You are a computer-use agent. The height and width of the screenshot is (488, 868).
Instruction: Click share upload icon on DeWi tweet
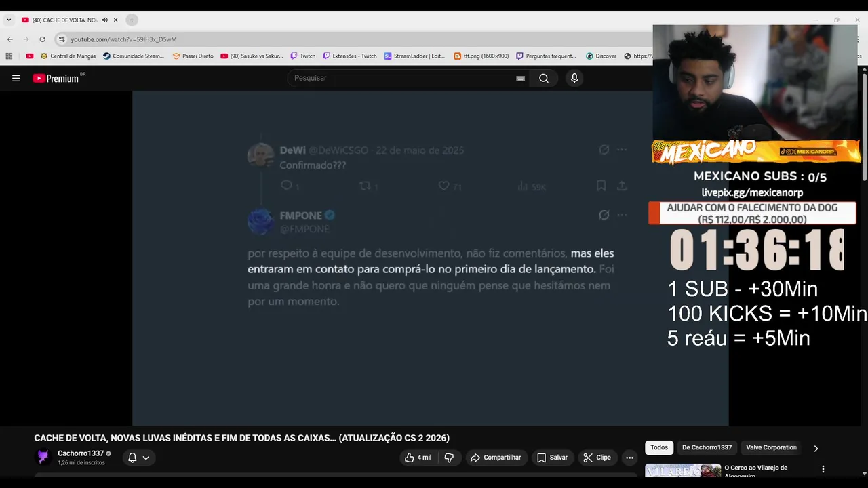click(x=622, y=185)
